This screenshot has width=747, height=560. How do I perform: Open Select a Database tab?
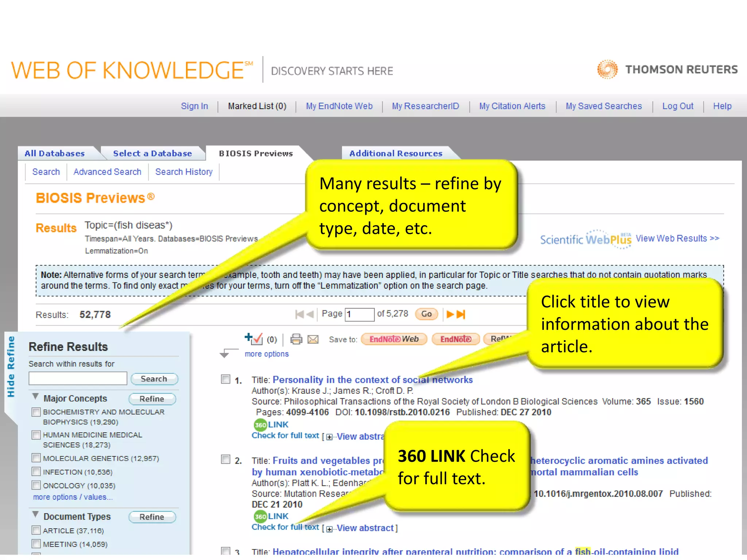(152, 153)
